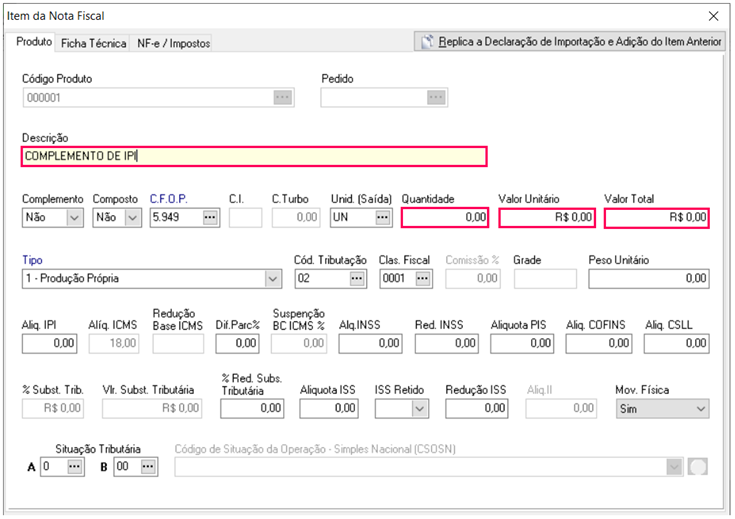Open the Clas. Fiscal lookup ellipsis button

coord(423,278)
